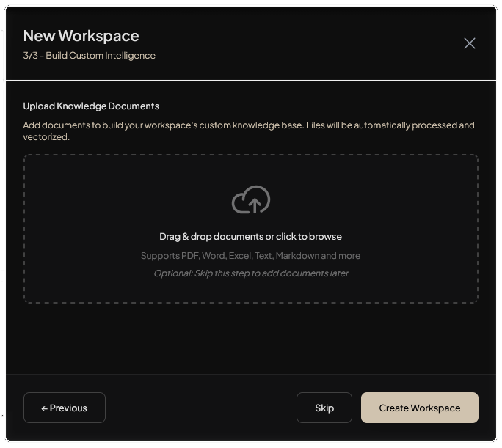Click the 'Upload Knowledge Documents' heading

[91, 106]
